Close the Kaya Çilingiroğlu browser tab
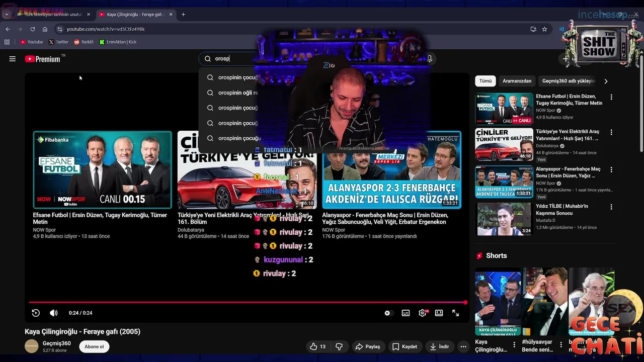The width and height of the screenshot is (644, 362). 171,15
